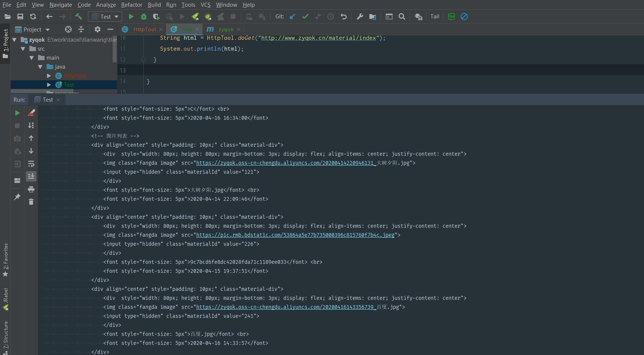The width and height of the screenshot is (644, 355).
Task: Toggle pin tab in Run panel
Action: [17, 197]
